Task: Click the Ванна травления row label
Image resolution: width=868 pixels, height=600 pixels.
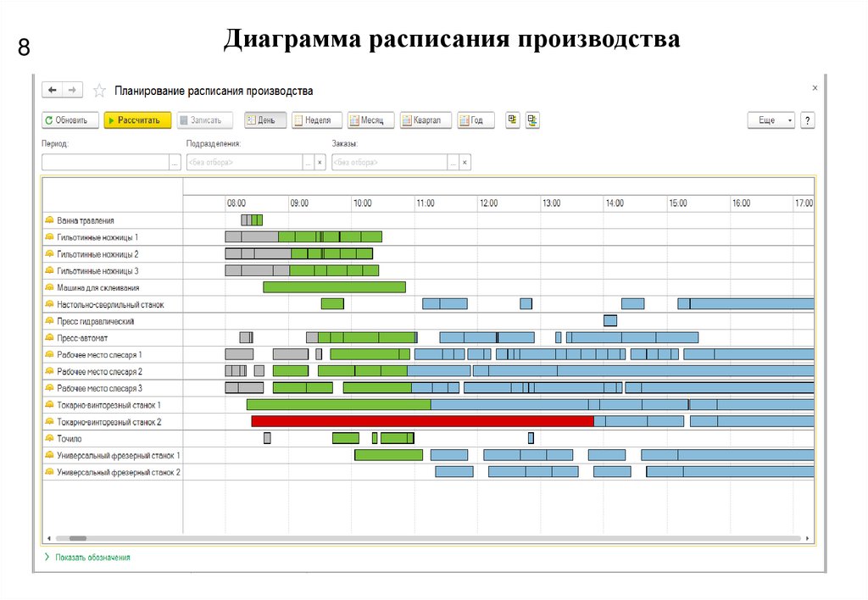Action: 86,220
